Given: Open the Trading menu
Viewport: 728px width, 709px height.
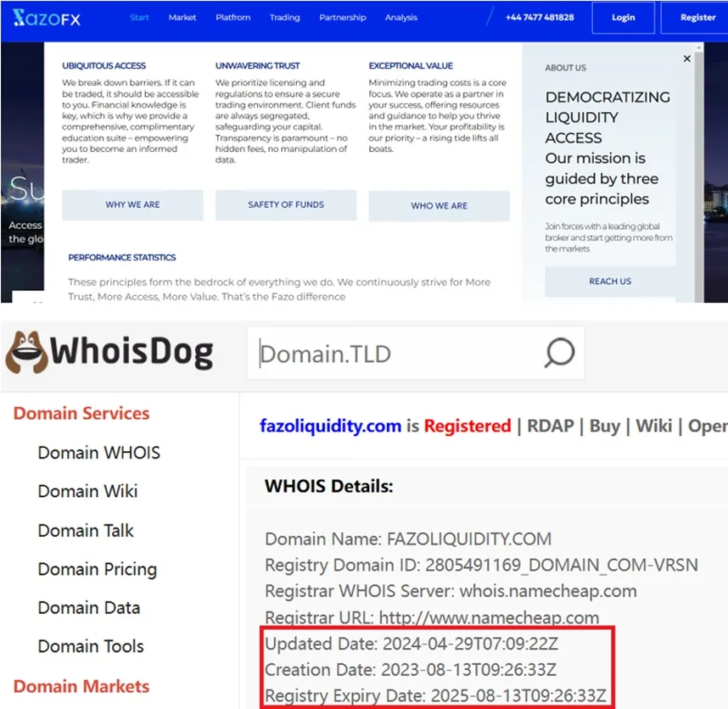Looking at the screenshot, I should click(284, 18).
